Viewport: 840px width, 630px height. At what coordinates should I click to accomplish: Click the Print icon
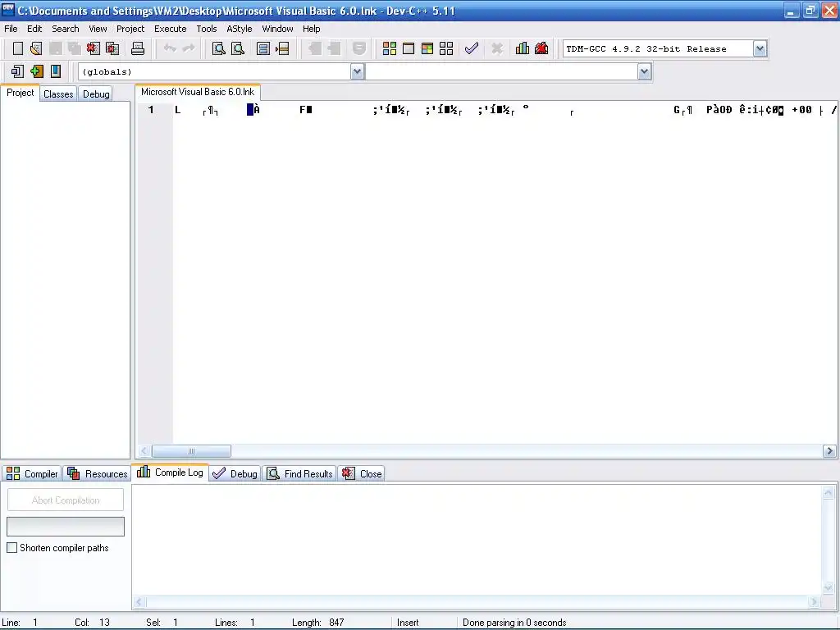tap(138, 48)
